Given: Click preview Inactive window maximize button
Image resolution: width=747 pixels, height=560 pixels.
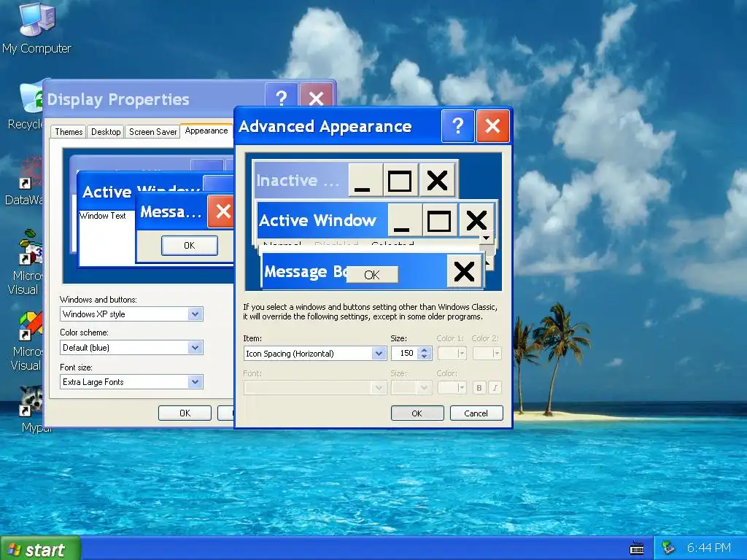Looking at the screenshot, I should [x=400, y=181].
